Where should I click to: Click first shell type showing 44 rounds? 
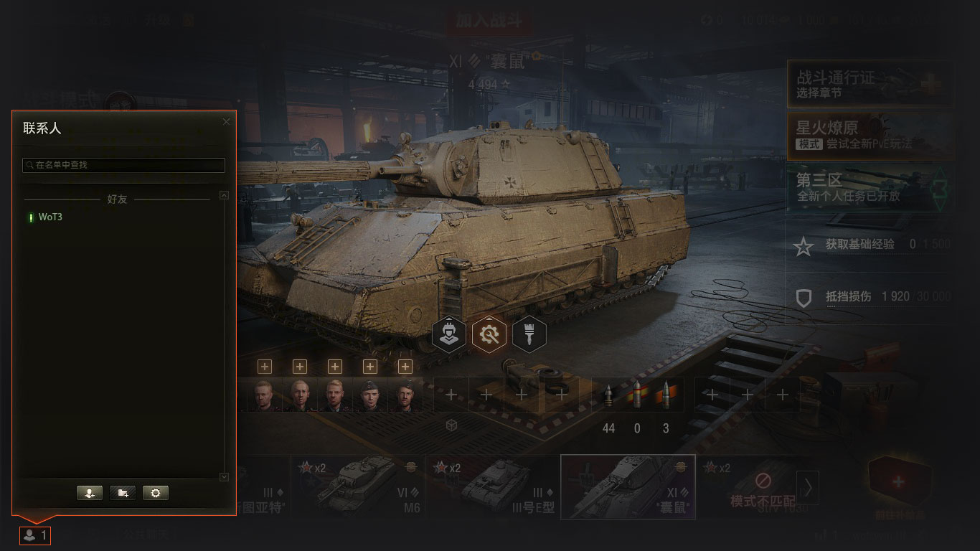[609, 395]
